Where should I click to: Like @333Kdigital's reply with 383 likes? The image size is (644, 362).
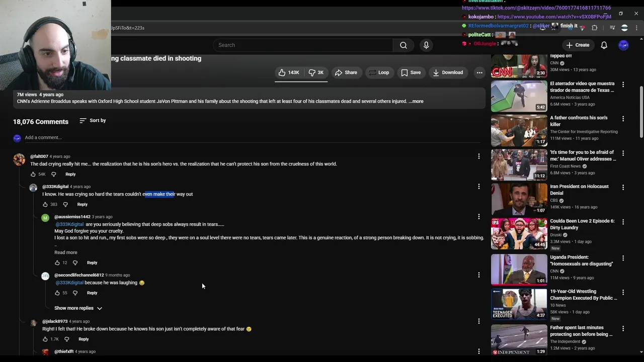tap(45, 205)
